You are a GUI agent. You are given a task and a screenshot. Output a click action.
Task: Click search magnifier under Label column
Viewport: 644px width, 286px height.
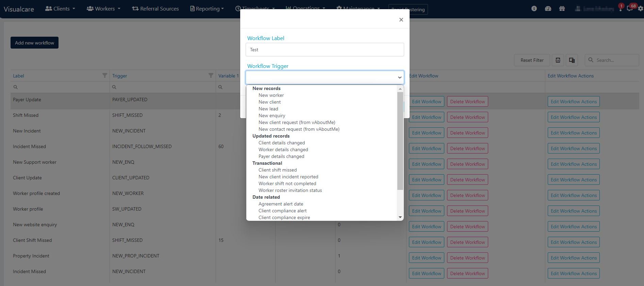pos(15,87)
